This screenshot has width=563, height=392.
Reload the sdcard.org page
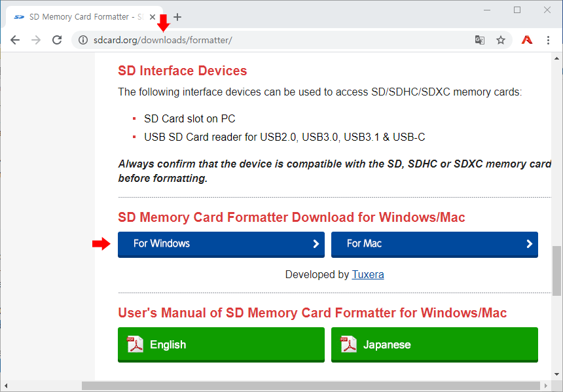(x=57, y=40)
